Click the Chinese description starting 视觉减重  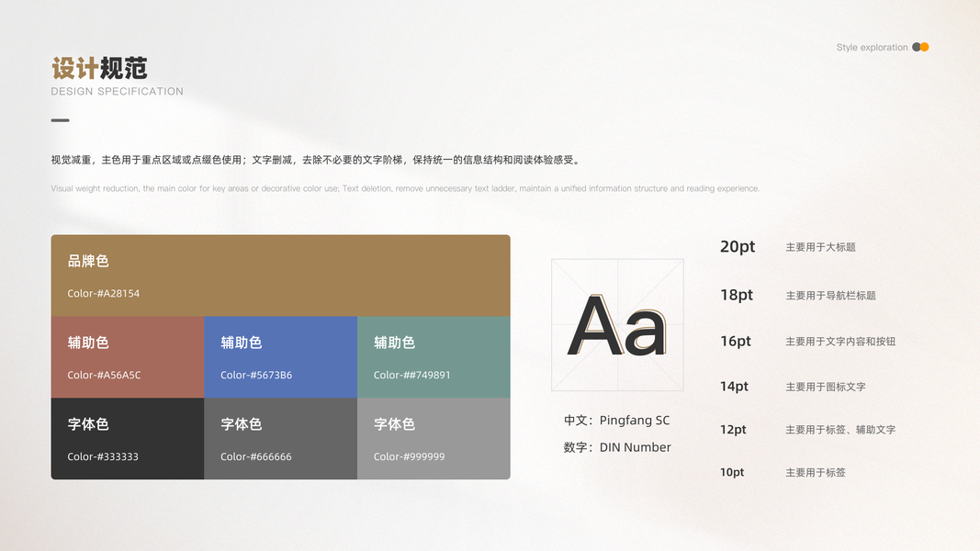[317, 160]
